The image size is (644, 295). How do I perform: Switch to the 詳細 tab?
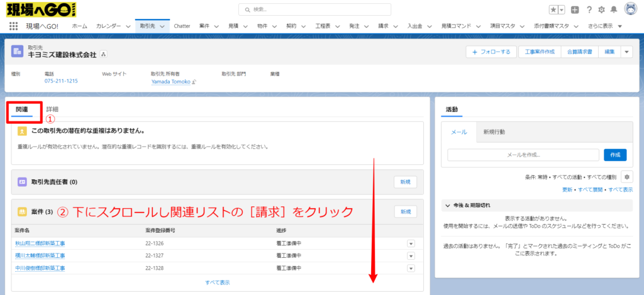(x=52, y=109)
